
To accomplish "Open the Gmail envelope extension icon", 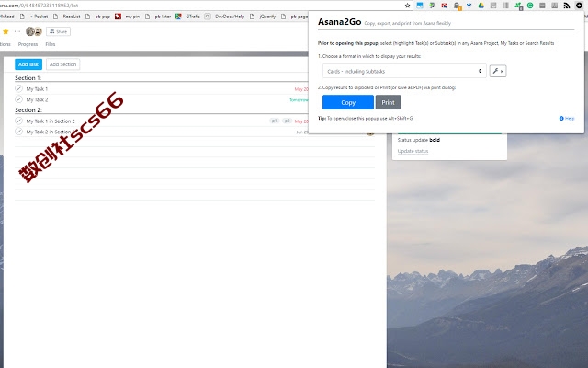I will (x=445, y=6).
